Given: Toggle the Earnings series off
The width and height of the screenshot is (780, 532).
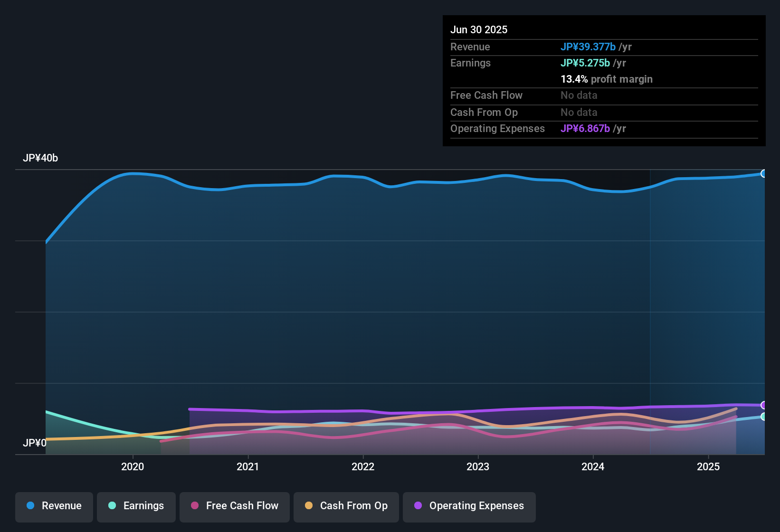Looking at the screenshot, I should click(136, 506).
